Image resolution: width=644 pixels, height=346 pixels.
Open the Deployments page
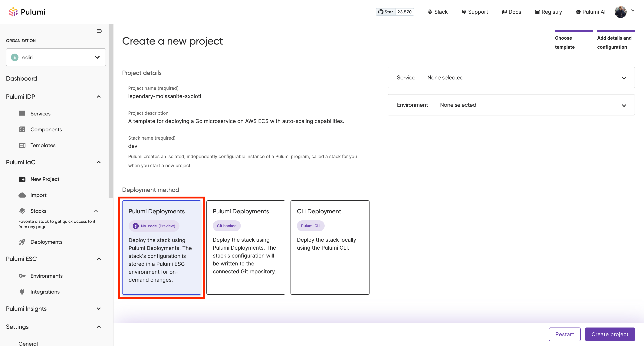(x=47, y=242)
